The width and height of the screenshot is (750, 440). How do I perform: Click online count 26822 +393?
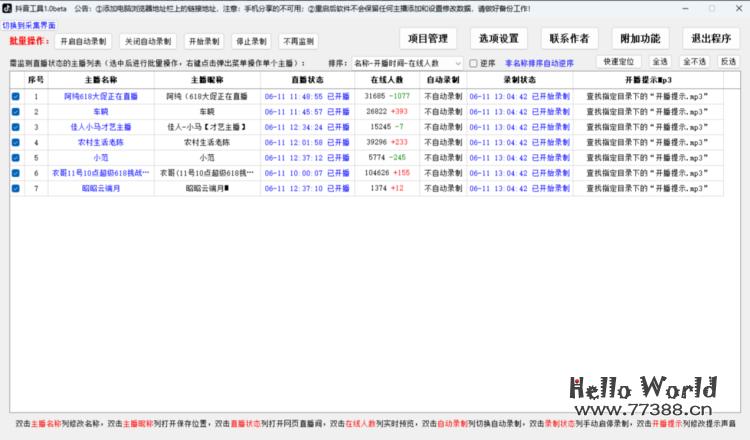(387, 111)
